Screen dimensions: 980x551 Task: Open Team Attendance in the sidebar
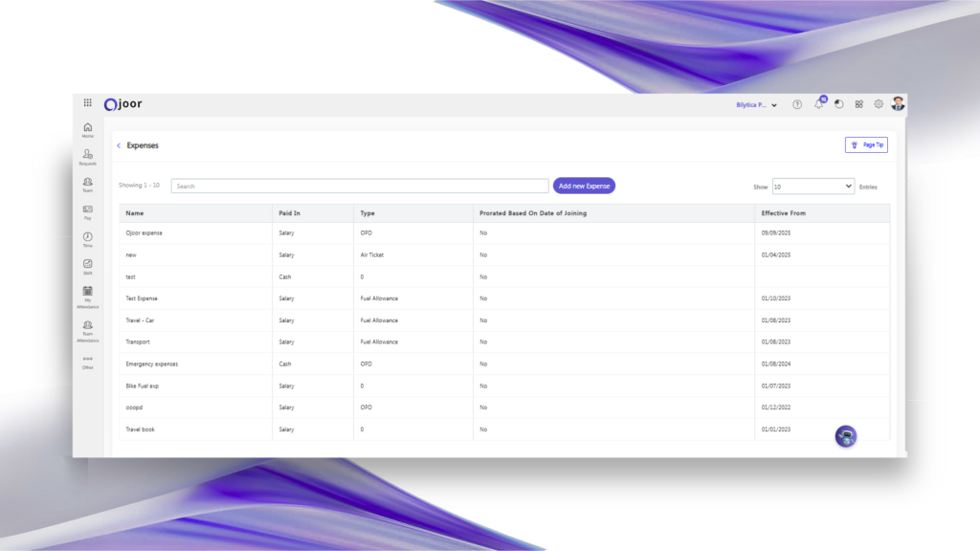tap(88, 329)
